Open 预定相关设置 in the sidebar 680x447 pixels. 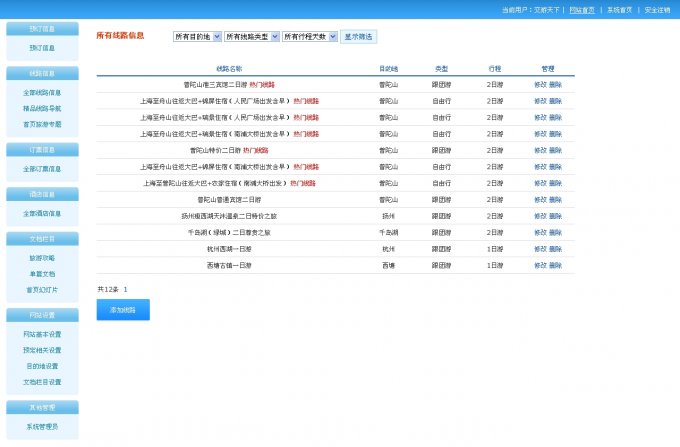[42, 350]
